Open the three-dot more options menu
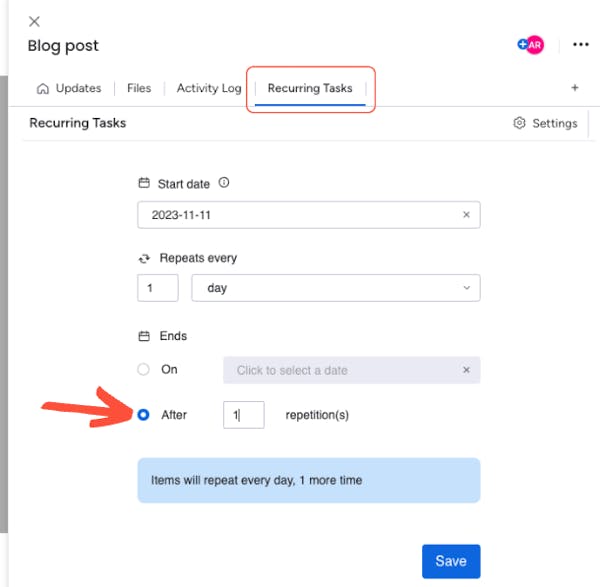This screenshot has width=600, height=587. click(580, 45)
